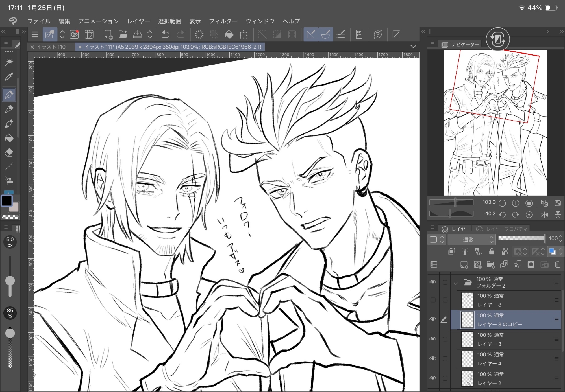Expand the canvas tab list chevron
Screen dimensions: 565x392
pyautogui.click(x=413, y=47)
